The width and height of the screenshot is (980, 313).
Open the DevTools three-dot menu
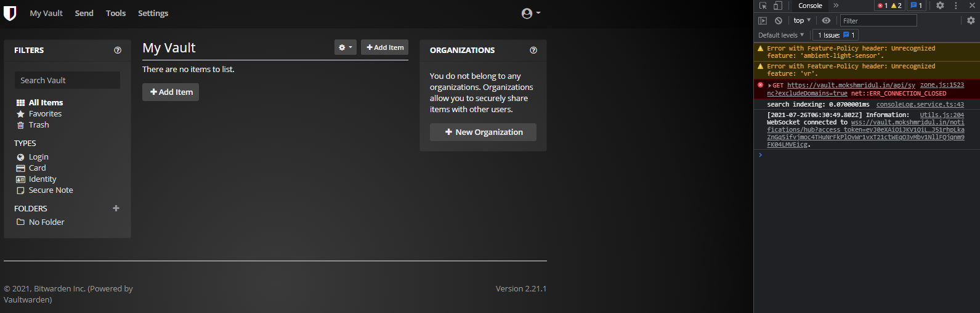[956, 6]
